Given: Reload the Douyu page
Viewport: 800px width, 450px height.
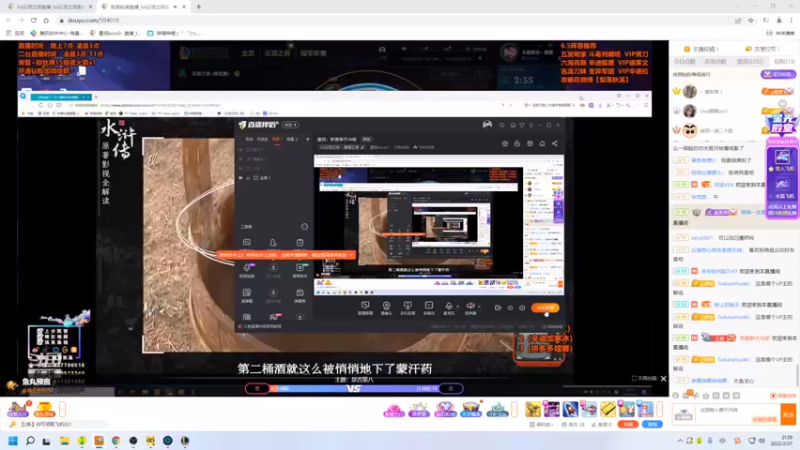Looking at the screenshot, I should tap(34, 20).
